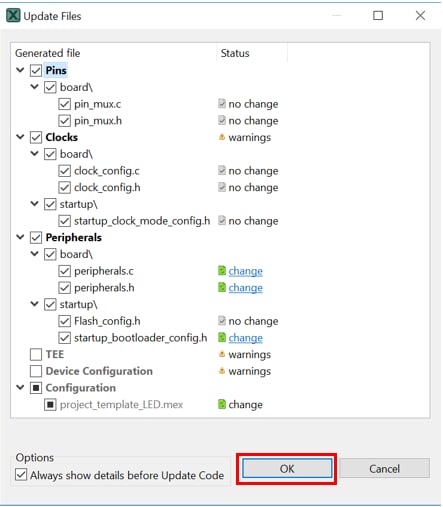Click the green icon beside startup_bootloader_config.h
This screenshot has width=443, height=507.
tap(222, 338)
